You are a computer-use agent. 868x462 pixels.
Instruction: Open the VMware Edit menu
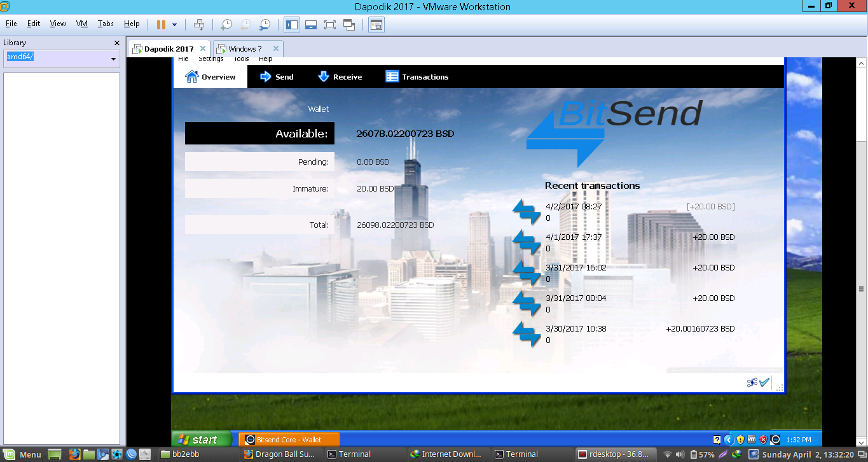click(x=34, y=24)
